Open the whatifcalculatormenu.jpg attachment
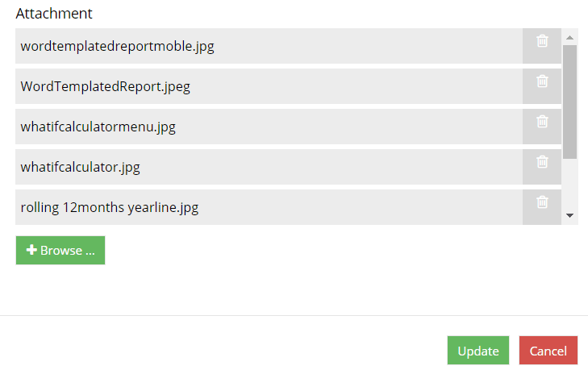588x370 pixels. 269,127
